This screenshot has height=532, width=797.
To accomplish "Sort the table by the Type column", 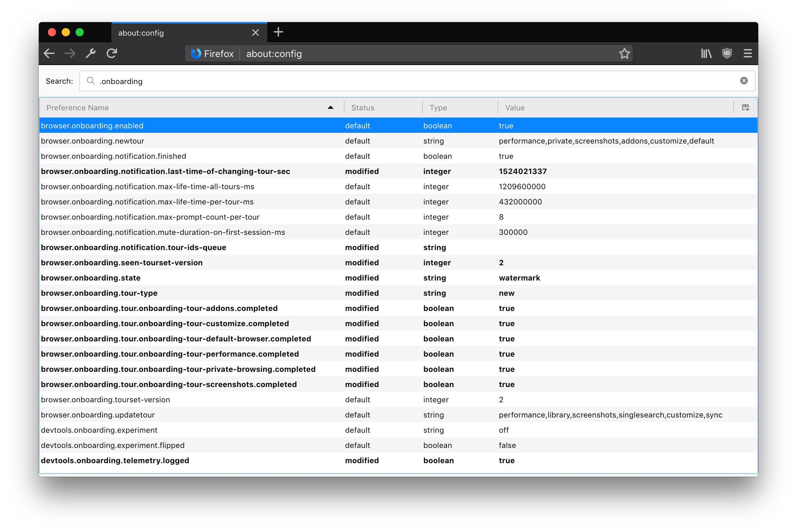I will [x=438, y=108].
